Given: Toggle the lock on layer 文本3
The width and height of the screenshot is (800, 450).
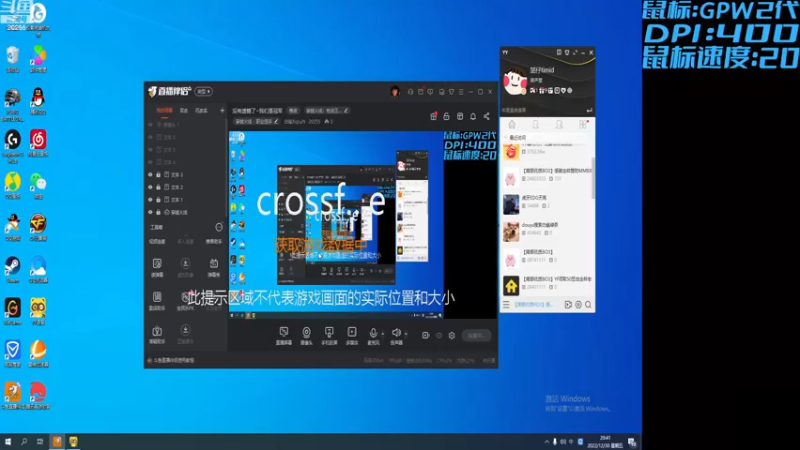Looking at the screenshot, I should (x=159, y=174).
